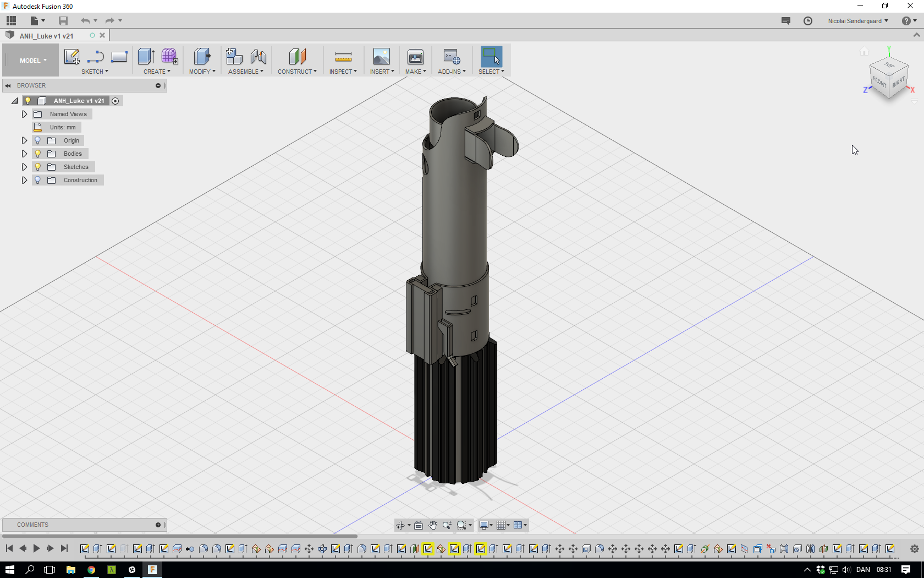Image resolution: width=924 pixels, height=578 pixels.
Task: Click the FRONT face of ViewCube
Action: [880, 82]
